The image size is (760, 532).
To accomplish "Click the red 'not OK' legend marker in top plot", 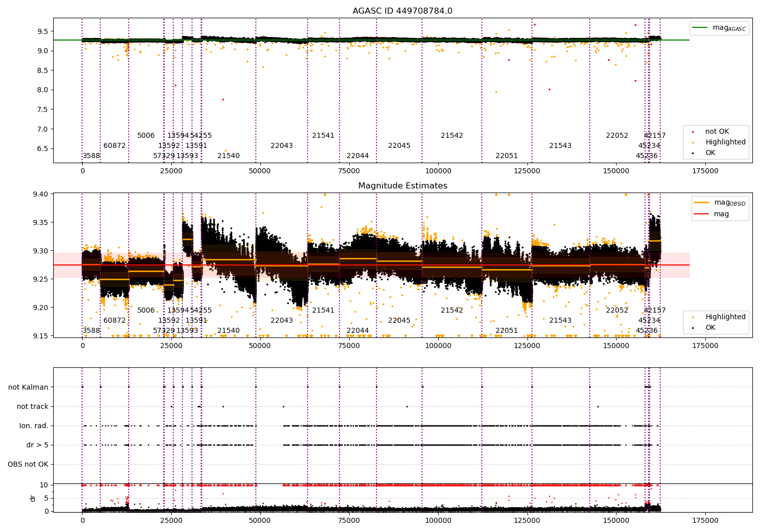I will [694, 132].
